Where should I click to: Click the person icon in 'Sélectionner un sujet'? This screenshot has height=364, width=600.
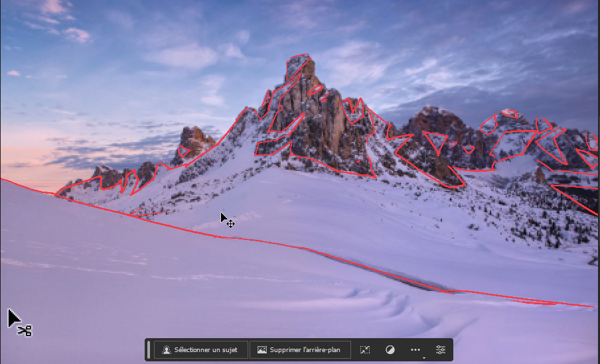coord(167,350)
